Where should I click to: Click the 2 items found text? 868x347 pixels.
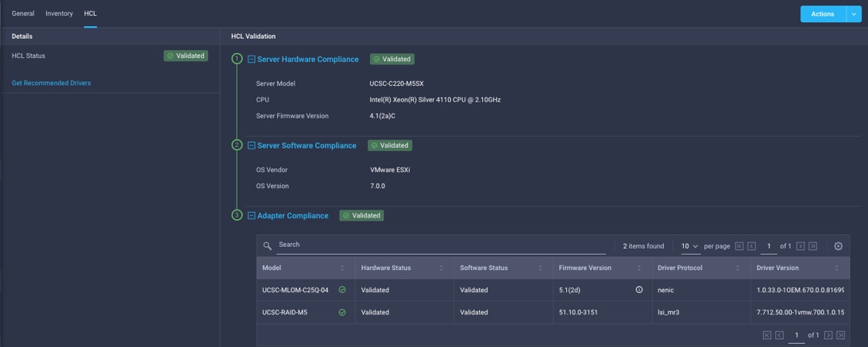pyautogui.click(x=643, y=246)
